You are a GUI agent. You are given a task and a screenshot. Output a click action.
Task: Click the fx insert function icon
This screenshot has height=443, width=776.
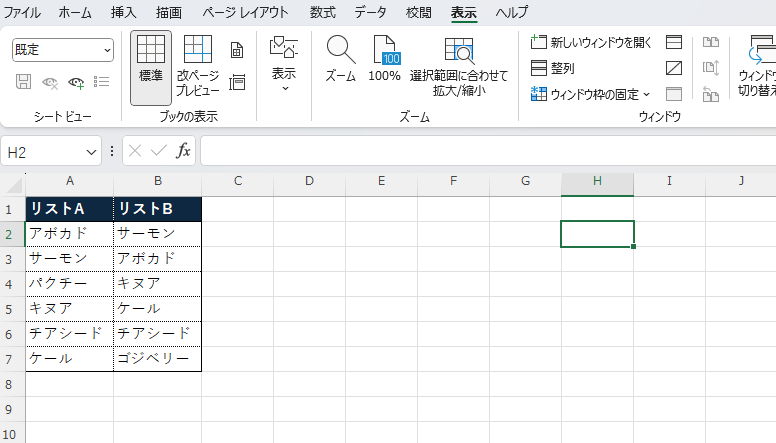[183, 151]
